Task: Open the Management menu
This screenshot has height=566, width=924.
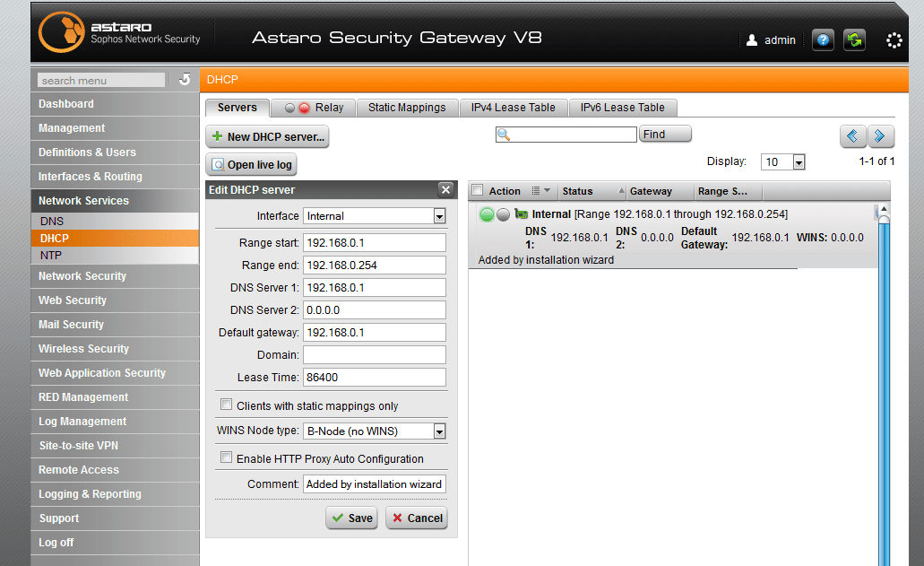Action: [115, 128]
